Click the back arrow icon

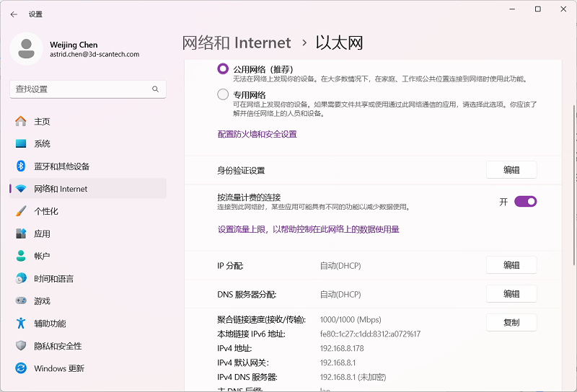coord(14,14)
